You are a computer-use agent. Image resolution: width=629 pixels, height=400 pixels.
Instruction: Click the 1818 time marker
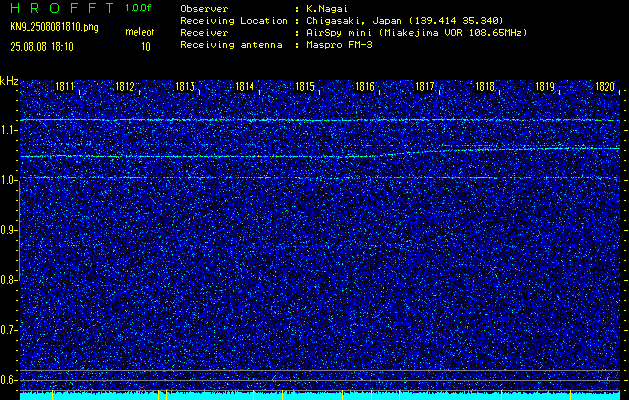485,87
